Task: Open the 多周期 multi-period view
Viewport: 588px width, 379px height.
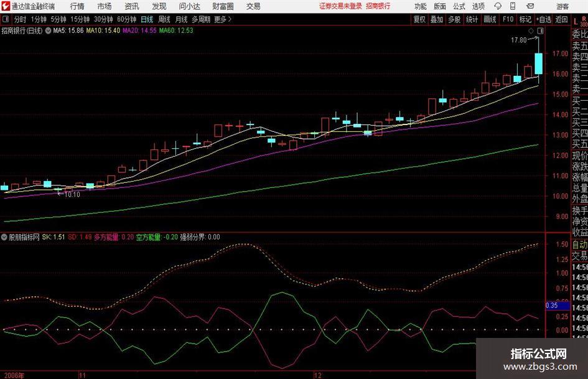Action: click(201, 19)
